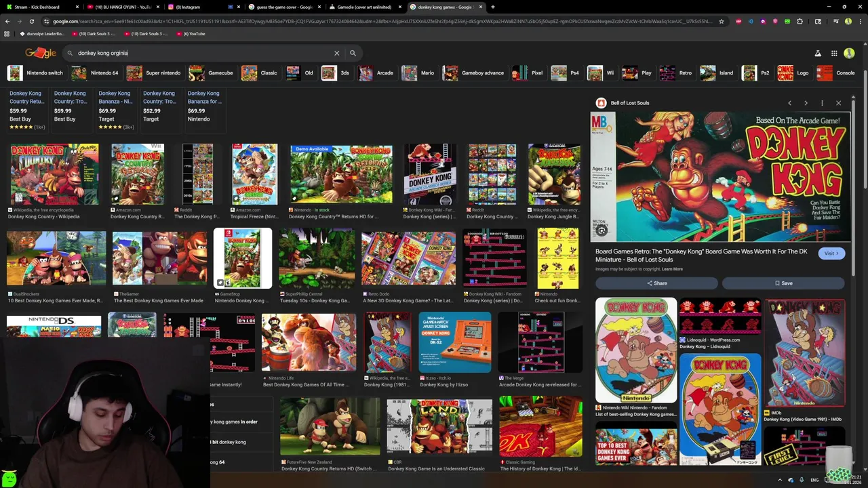The width and height of the screenshot is (868, 488).
Task: Open the GameStop Nintendo Donkey Kong image
Action: coord(243,259)
